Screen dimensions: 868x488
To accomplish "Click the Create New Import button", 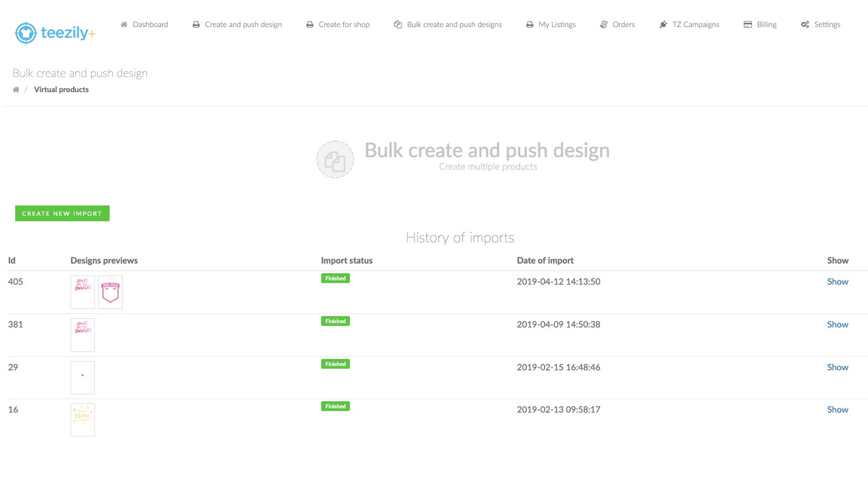I will (62, 213).
